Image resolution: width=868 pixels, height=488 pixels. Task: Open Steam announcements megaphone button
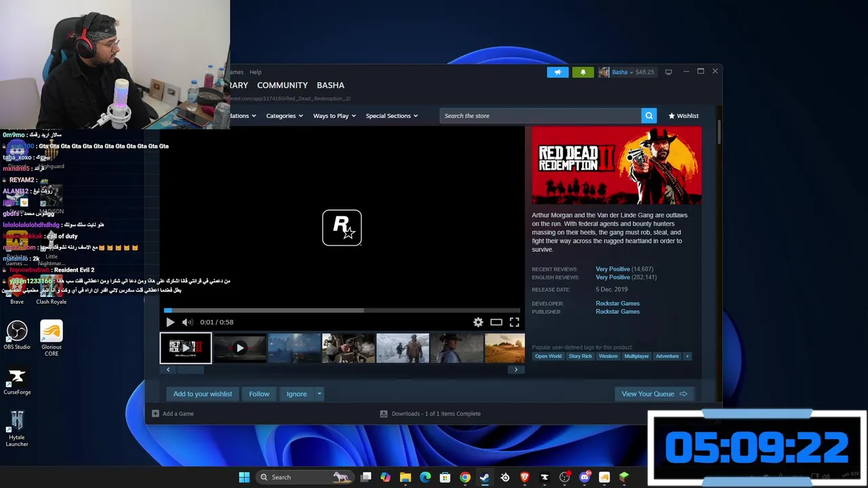[557, 72]
